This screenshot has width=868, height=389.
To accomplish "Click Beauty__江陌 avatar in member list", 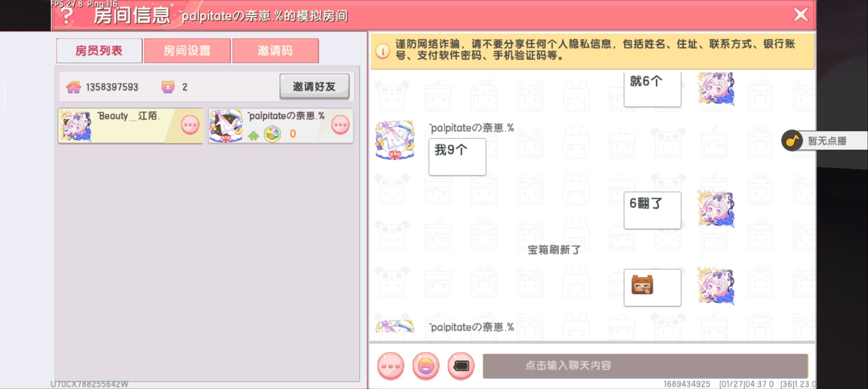I will click(76, 126).
